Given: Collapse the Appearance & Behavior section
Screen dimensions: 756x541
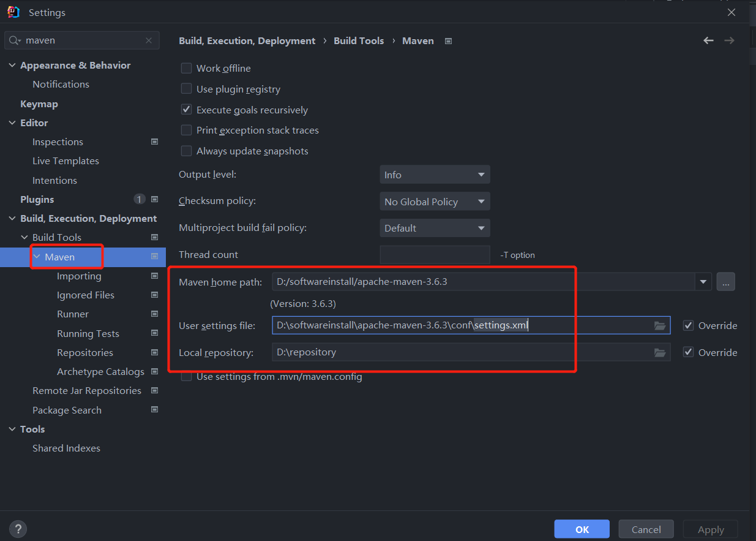Looking at the screenshot, I should [12, 65].
